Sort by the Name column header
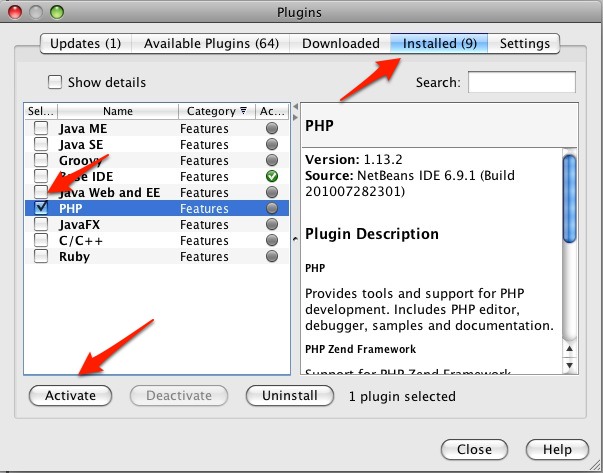603x473 pixels. point(118,111)
